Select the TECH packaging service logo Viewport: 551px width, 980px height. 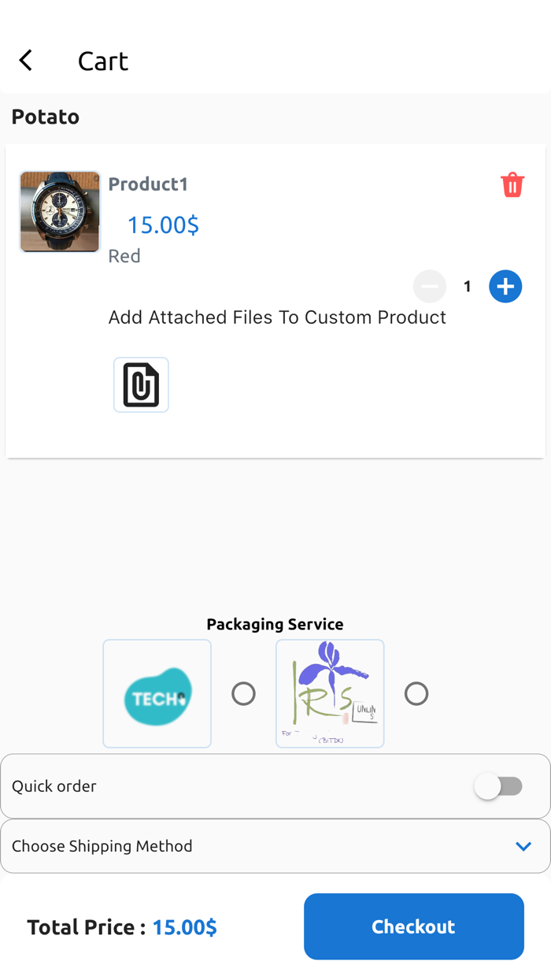point(157,693)
